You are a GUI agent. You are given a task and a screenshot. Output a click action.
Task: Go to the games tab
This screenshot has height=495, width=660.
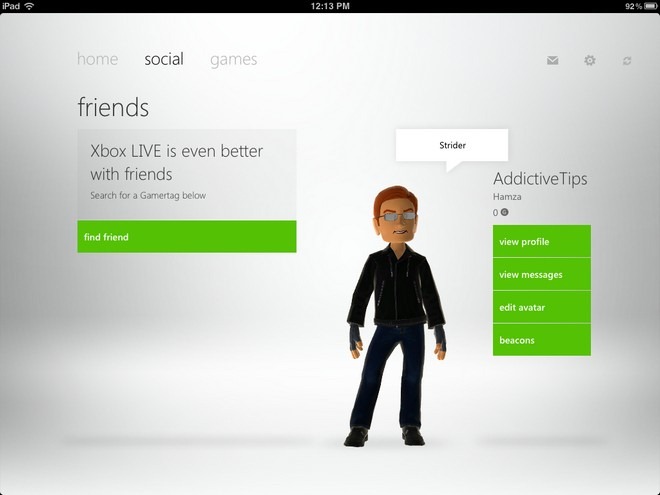click(234, 60)
